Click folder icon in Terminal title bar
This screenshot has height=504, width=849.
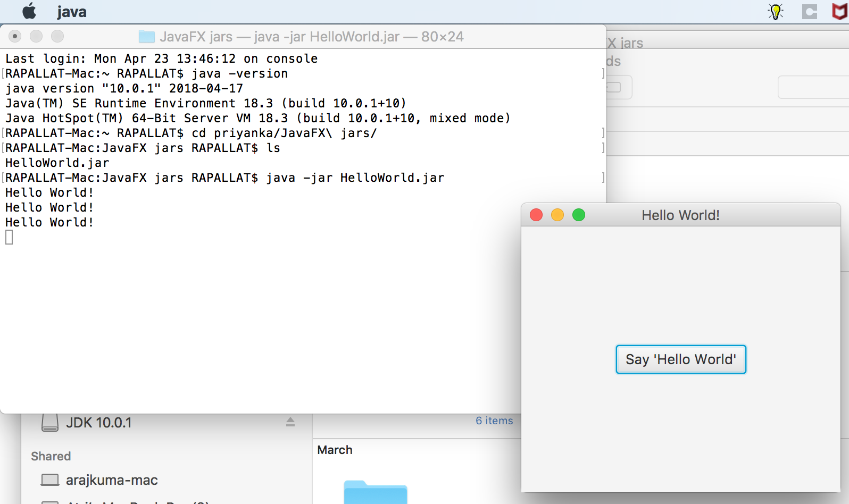146,37
